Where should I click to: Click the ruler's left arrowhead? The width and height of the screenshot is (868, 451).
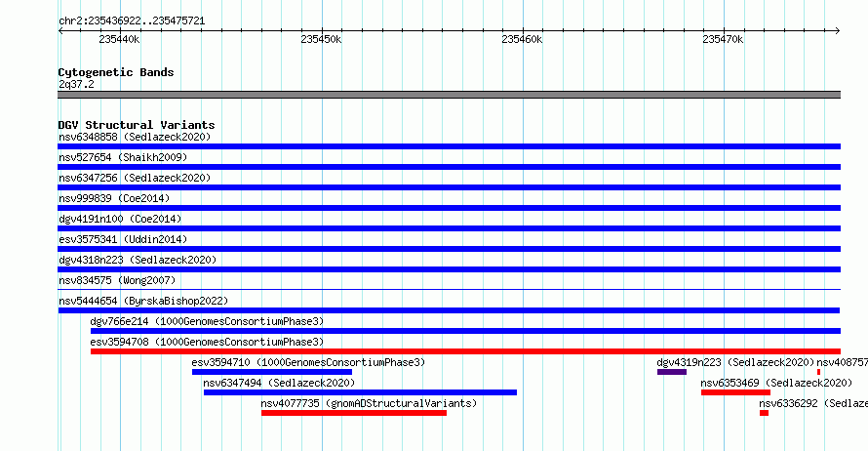(x=60, y=30)
